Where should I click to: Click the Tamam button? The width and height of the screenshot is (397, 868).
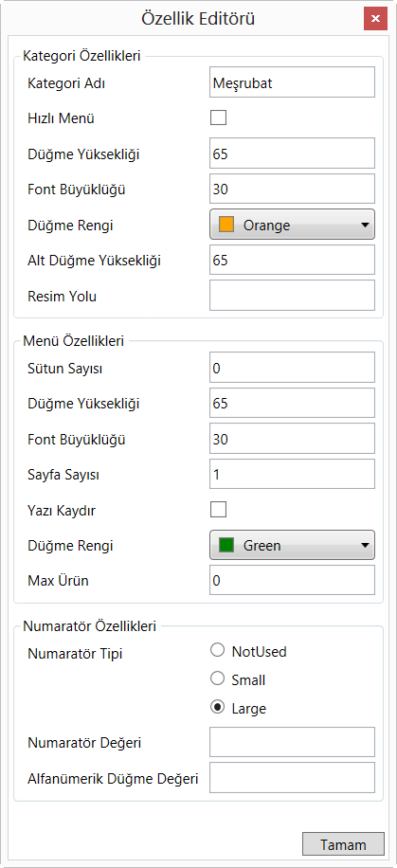(x=343, y=843)
